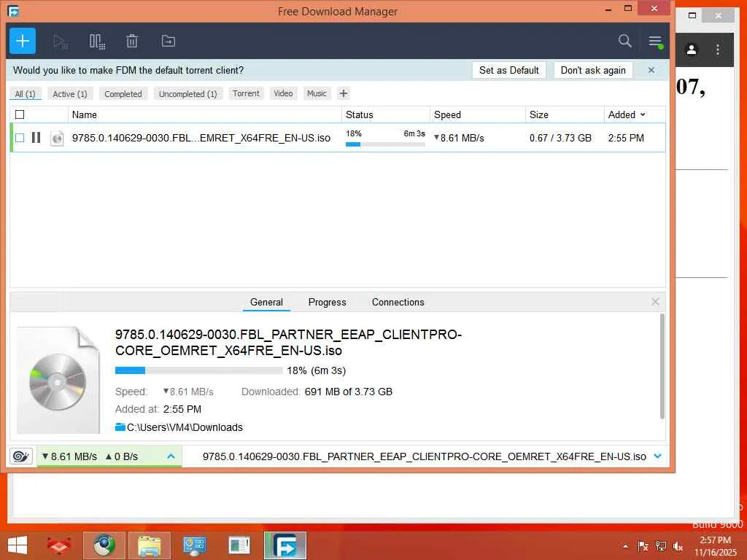Filter by Uncompleted (1) downloads
Image resolution: width=747 pixels, height=560 pixels.
(187, 94)
